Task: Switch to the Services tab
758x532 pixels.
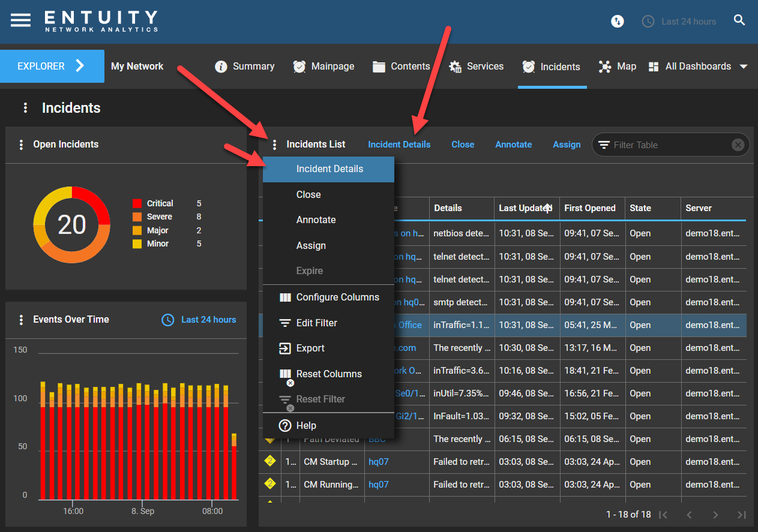Action: tap(476, 66)
